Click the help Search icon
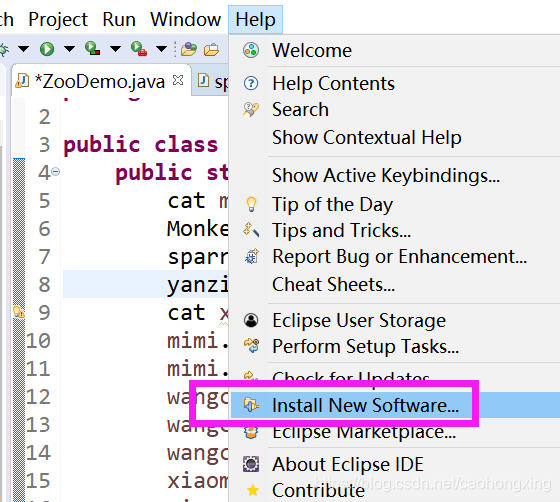Image resolution: width=560 pixels, height=502 pixels. tap(251, 109)
